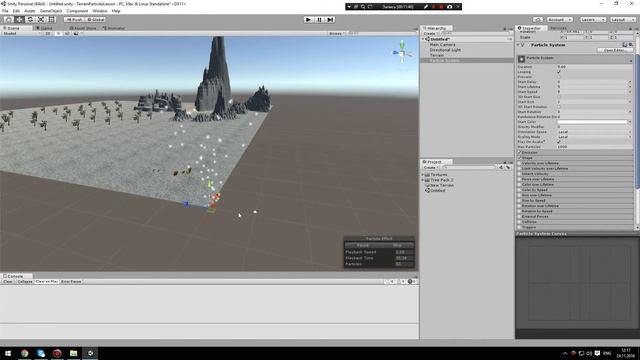The height and width of the screenshot is (360, 640).
Task: Toggle scene lighting button
Action: point(58,33)
